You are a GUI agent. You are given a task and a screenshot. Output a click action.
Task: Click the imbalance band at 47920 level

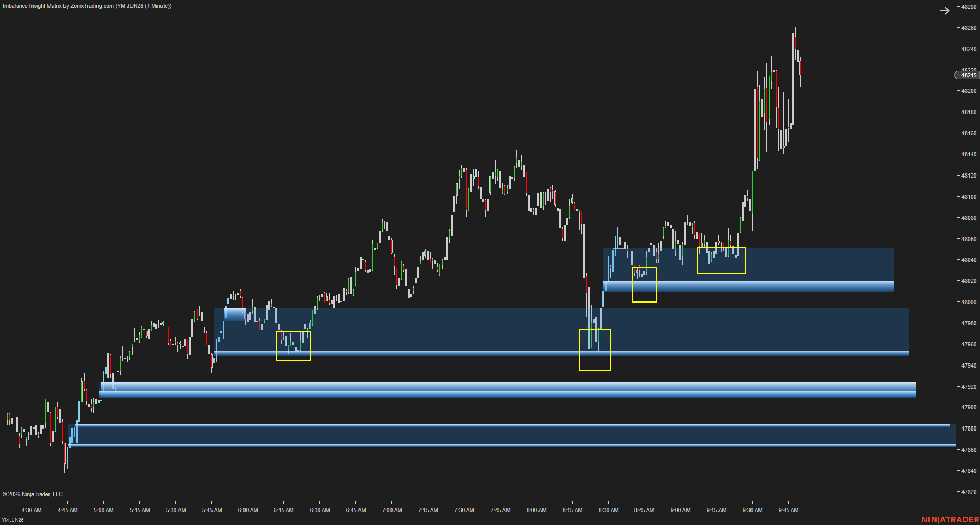[x=508, y=390]
